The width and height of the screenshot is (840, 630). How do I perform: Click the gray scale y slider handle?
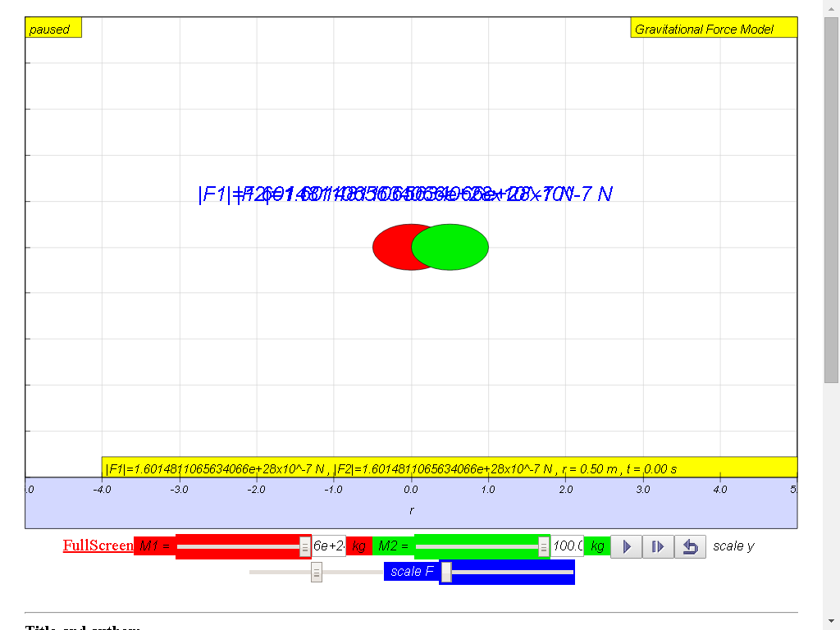317,573
